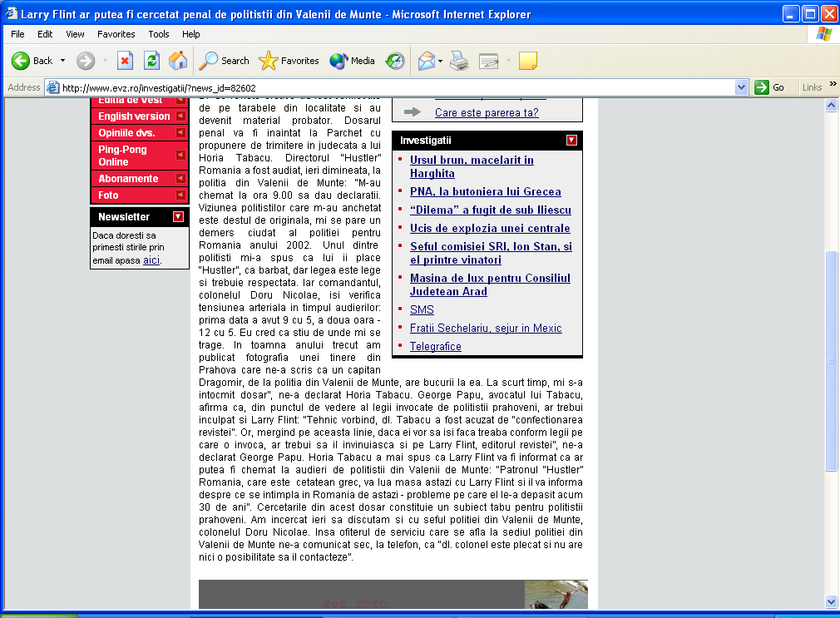Click the green Go button
The image size is (840, 618).
tap(769, 87)
